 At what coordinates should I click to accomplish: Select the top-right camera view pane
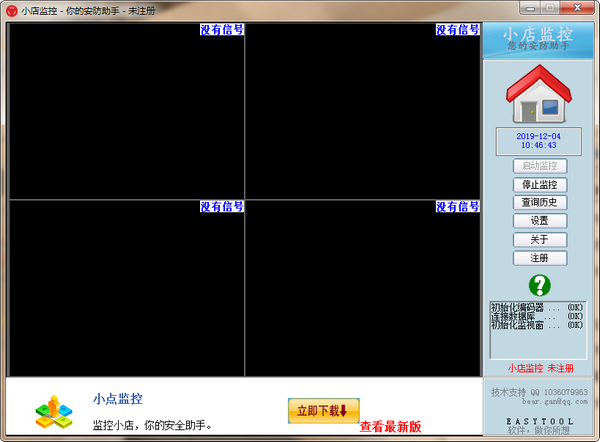tap(363, 111)
